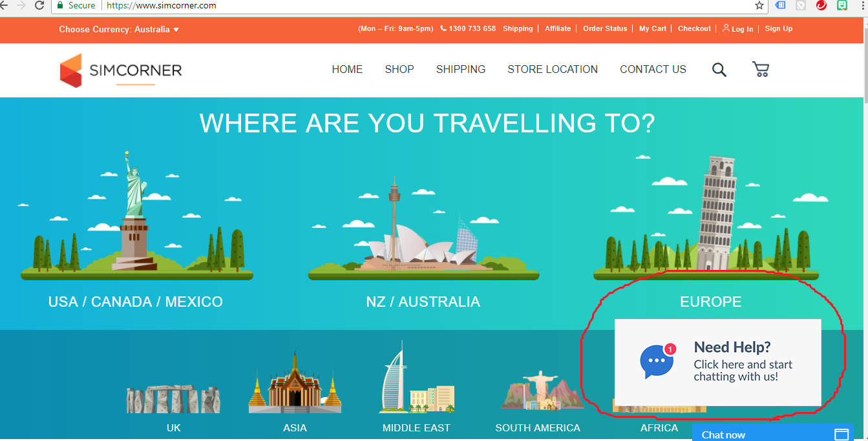Open the site search magnifier icon
The width and height of the screenshot is (868, 441).
pos(719,70)
